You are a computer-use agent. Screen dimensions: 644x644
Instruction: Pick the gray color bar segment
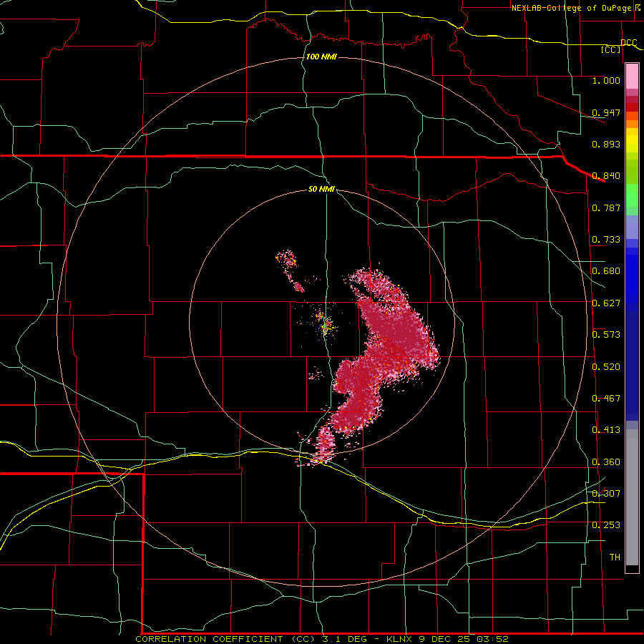[632, 497]
